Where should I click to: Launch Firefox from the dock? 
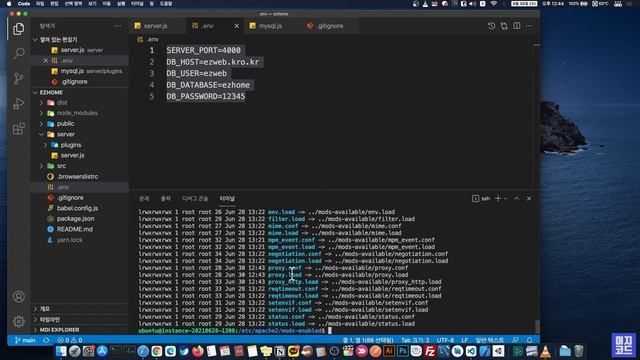click(198, 351)
